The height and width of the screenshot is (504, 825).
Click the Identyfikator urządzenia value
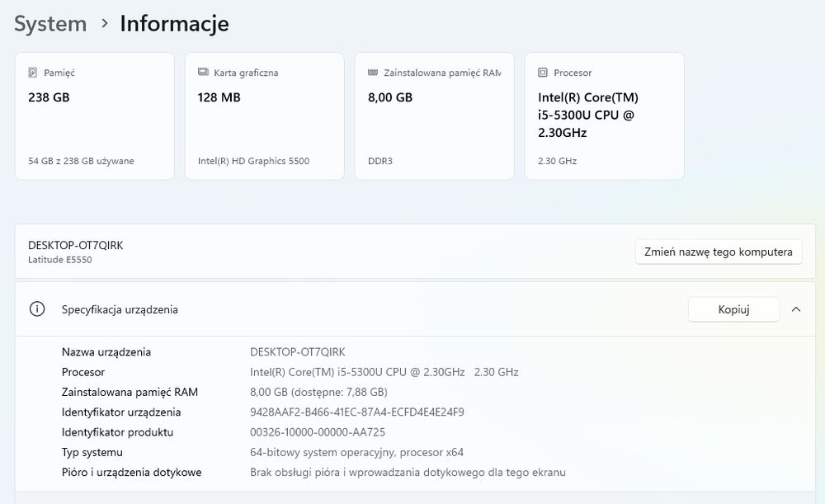357,412
